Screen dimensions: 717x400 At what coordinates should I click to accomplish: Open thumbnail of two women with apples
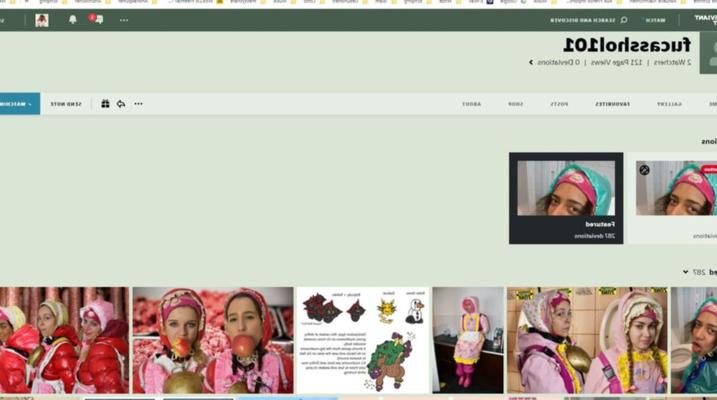pos(213,340)
